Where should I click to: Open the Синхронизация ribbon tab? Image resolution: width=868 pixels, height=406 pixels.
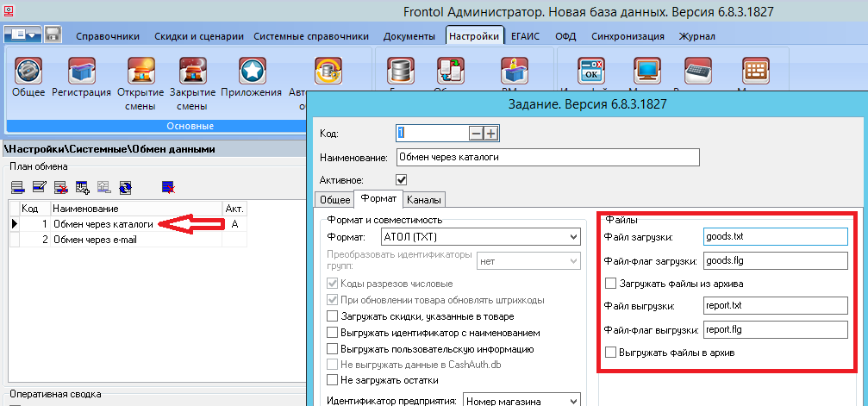click(x=628, y=36)
